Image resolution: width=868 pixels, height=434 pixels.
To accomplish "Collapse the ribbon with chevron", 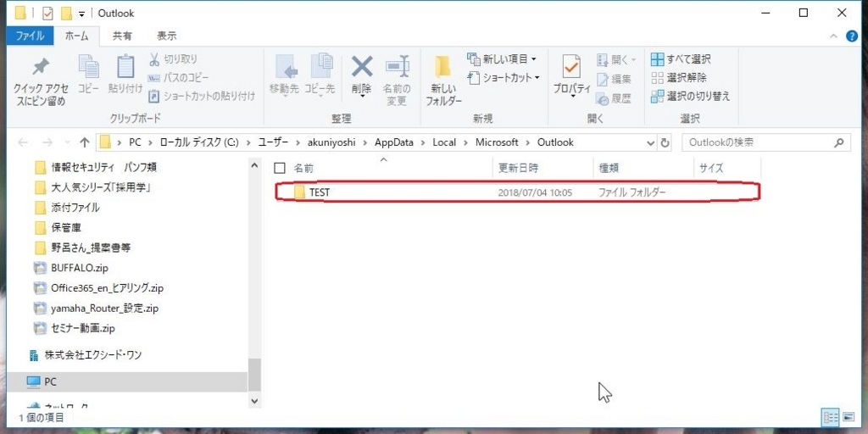I will tap(834, 36).
